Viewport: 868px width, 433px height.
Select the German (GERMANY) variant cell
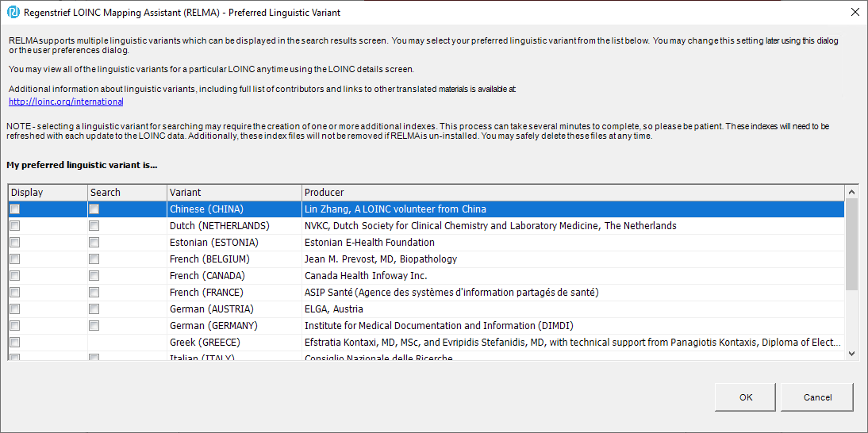[x=234, y=325]
